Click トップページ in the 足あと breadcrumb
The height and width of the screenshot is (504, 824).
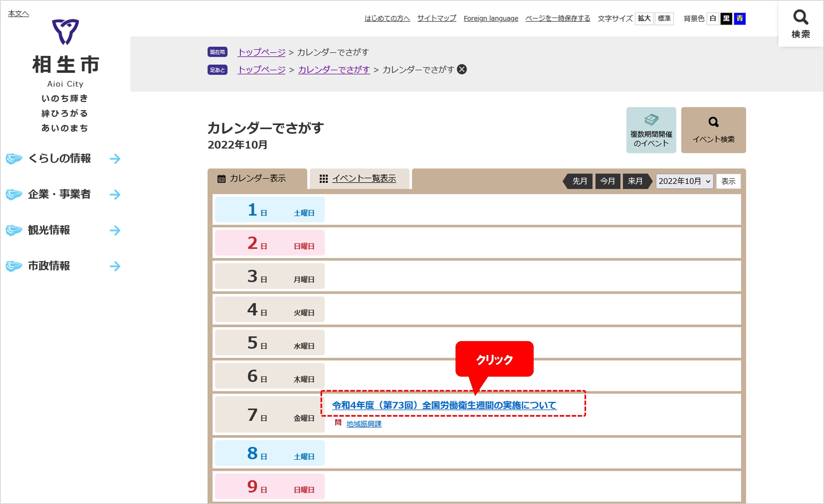pyautogui.click(x=261, y=70)
